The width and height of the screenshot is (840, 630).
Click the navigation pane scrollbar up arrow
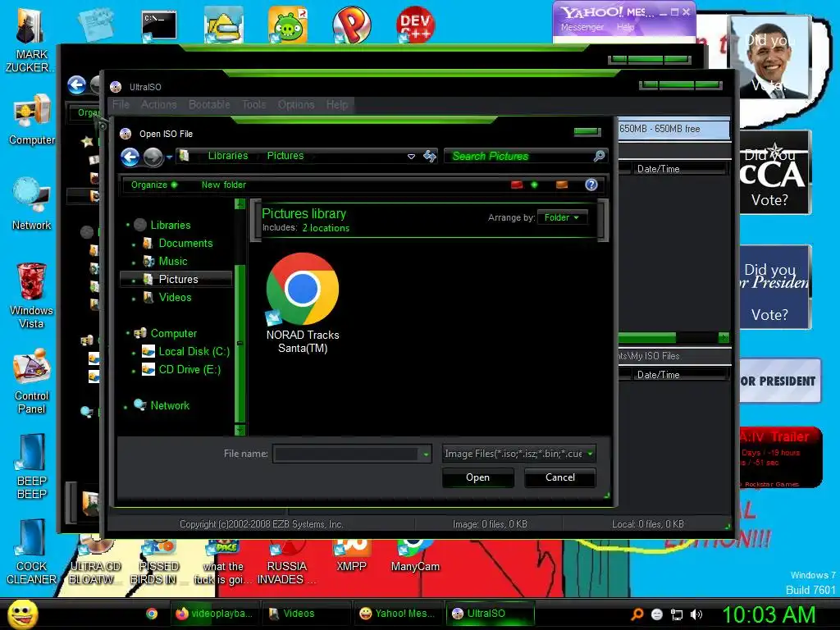point(240,204)
